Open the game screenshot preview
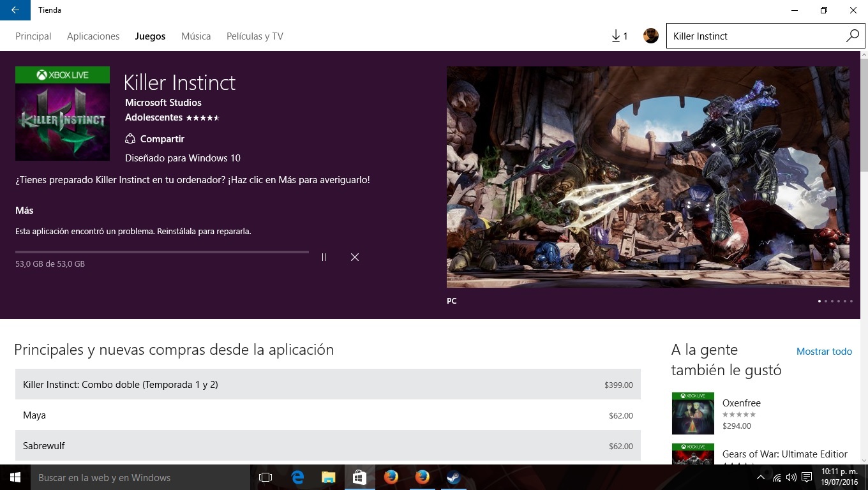Image resolution: width=868 pixels, height=490 pixels. tap(648, 177)
